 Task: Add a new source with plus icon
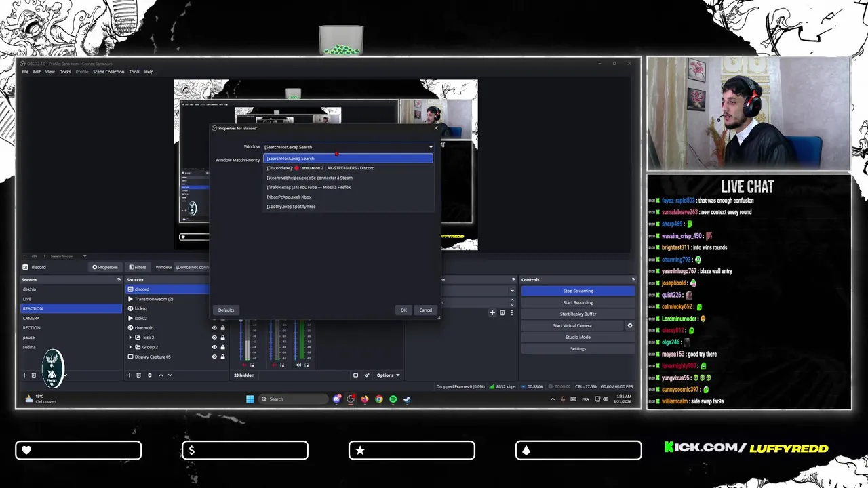pyautogui.click(x=130, y=375)
